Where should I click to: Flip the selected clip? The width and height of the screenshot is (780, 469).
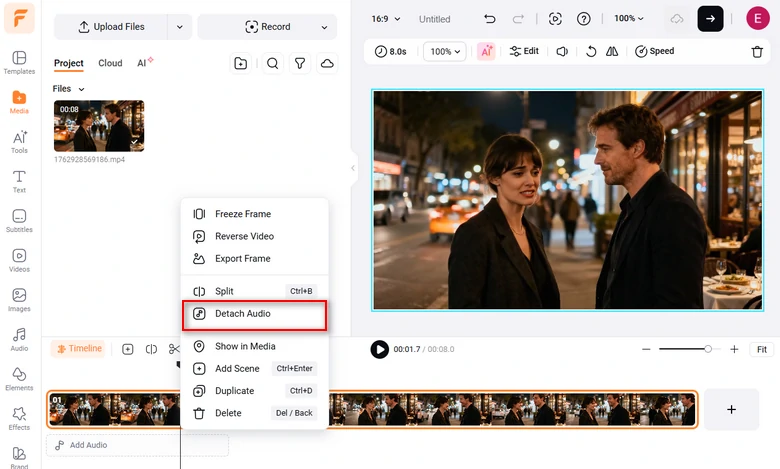tap(612, 51)
